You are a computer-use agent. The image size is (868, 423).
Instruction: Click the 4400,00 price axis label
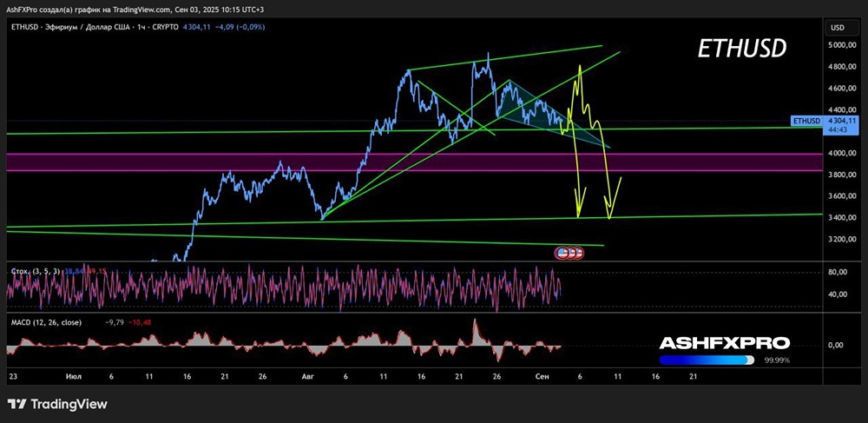[x=844, y=110]
